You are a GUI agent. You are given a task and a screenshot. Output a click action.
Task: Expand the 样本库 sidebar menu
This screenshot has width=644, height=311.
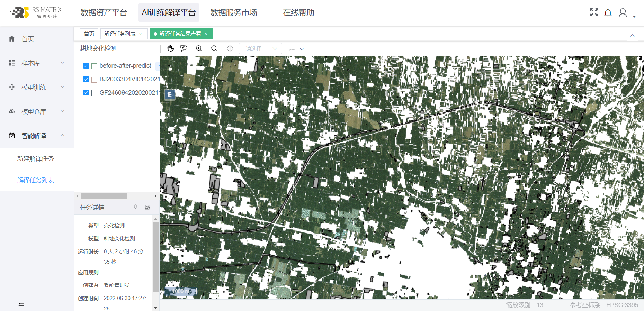(37, 63)
